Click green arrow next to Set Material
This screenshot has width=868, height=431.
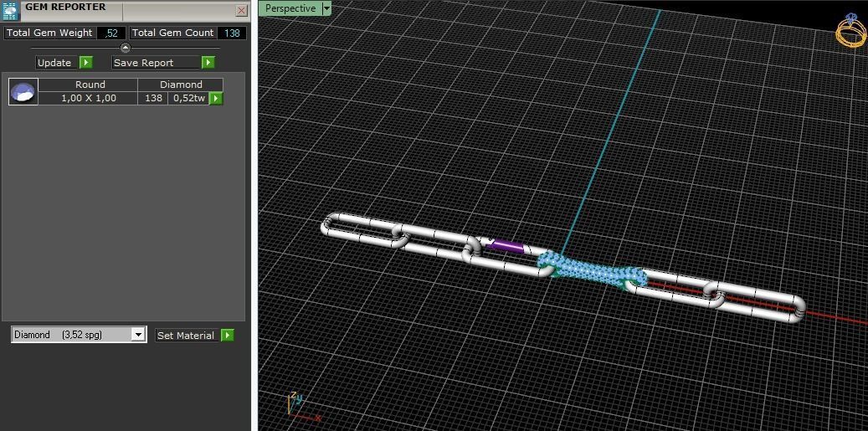tap(228, 336)
